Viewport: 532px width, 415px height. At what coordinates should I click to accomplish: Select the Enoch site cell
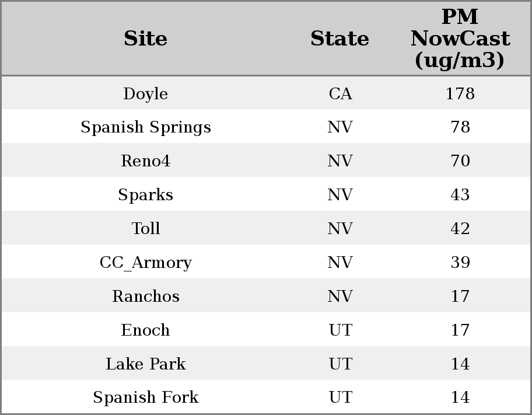[x=146, y=330]
